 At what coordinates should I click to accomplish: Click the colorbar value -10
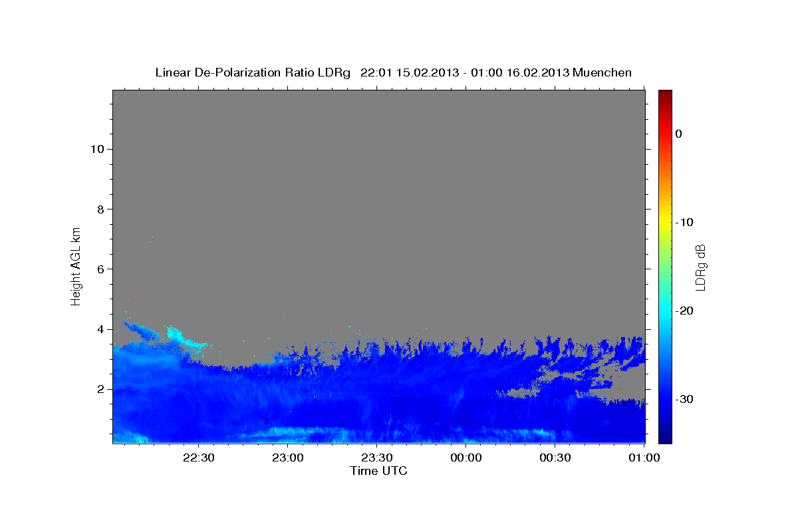684,222
